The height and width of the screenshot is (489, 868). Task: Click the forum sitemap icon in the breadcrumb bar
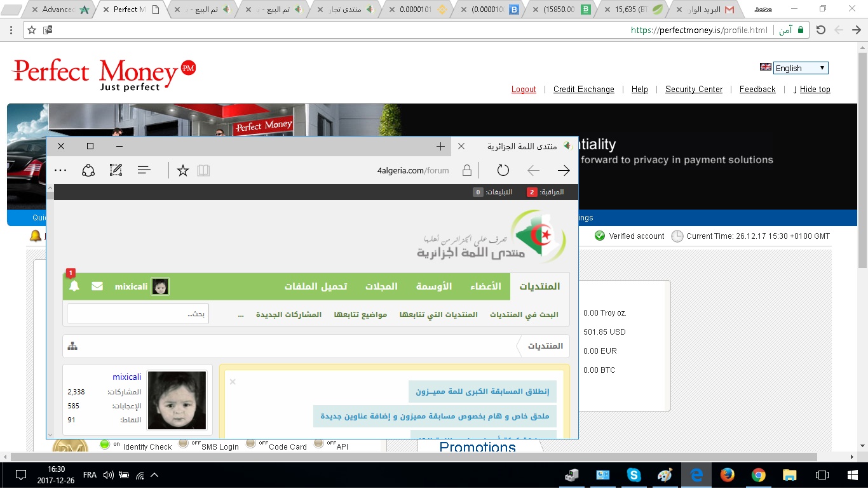pyautogui.click(x=72, y=346)
